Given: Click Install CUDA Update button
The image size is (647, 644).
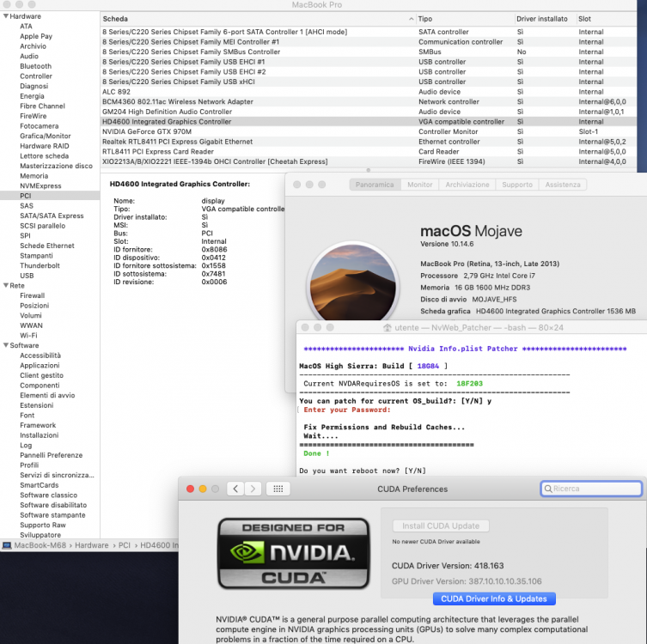Looking at the screenshot, I should coord(441,526).
